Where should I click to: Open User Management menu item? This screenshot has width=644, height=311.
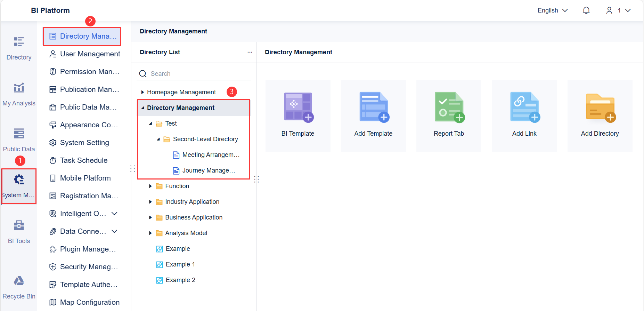click(85, 54)
